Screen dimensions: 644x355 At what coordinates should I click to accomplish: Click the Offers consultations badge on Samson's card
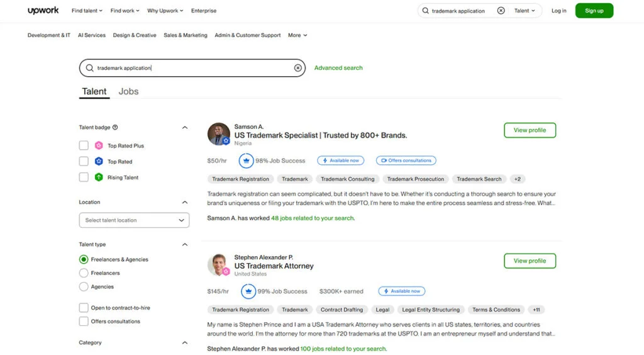click(406, 161)
